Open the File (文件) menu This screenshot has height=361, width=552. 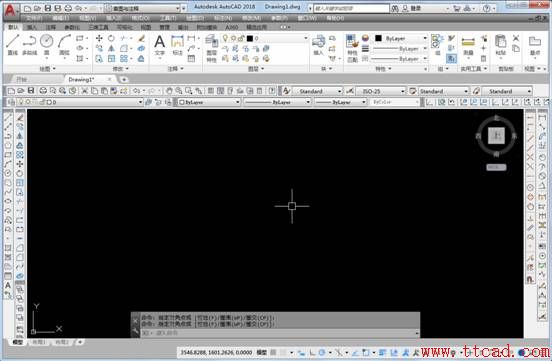[x=34, y=18]
